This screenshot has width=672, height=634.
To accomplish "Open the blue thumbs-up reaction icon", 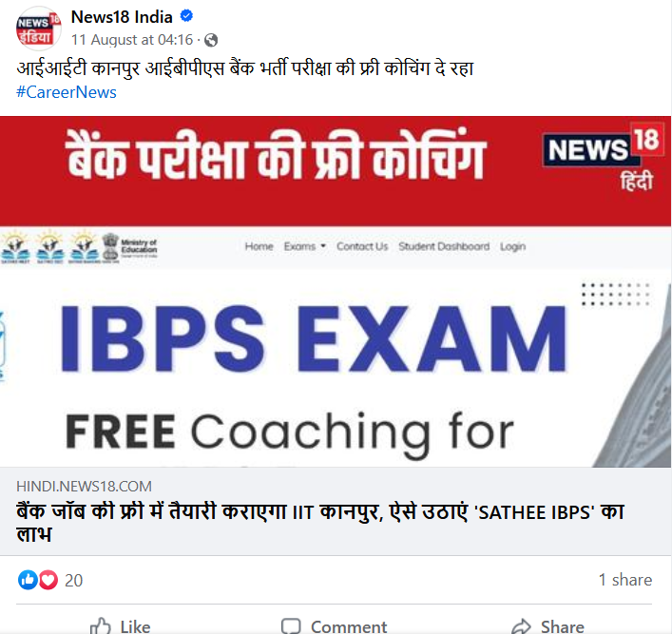I will pos(28,580).
